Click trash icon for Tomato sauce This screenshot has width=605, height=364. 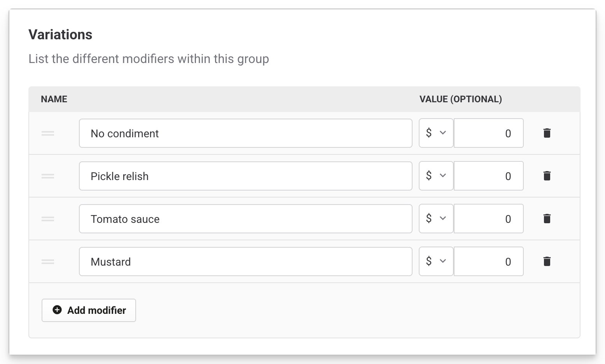click(x=547, y=219)
